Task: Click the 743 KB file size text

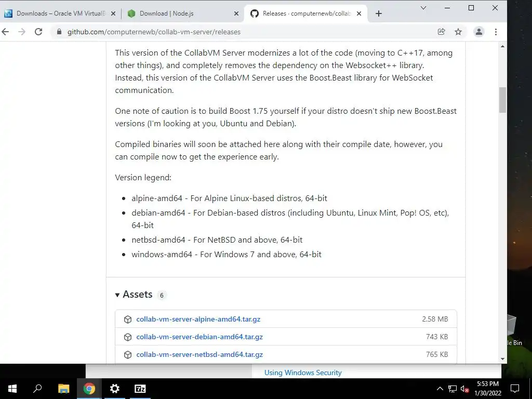Action: [x=437, y=337]
